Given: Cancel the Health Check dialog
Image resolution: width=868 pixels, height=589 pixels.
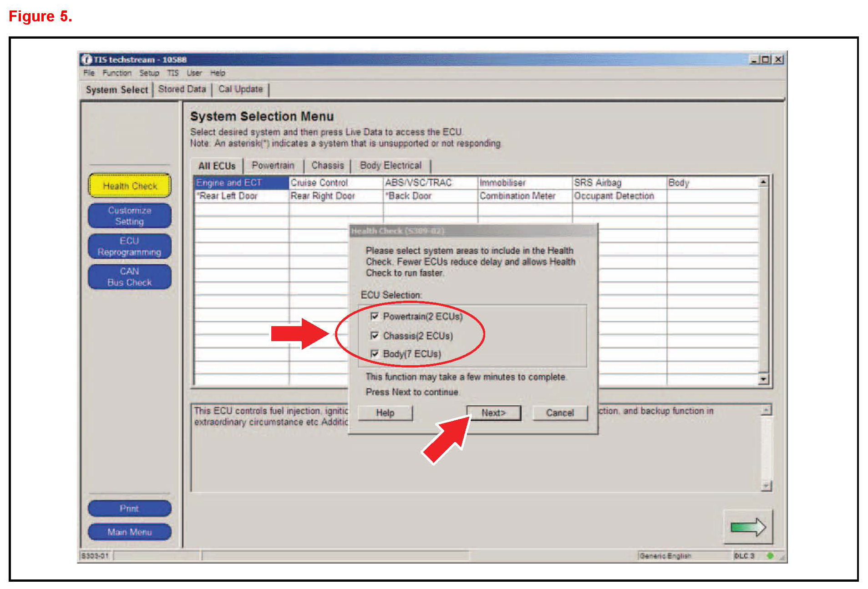Looking at the screenshot, I should click(559, 413).
